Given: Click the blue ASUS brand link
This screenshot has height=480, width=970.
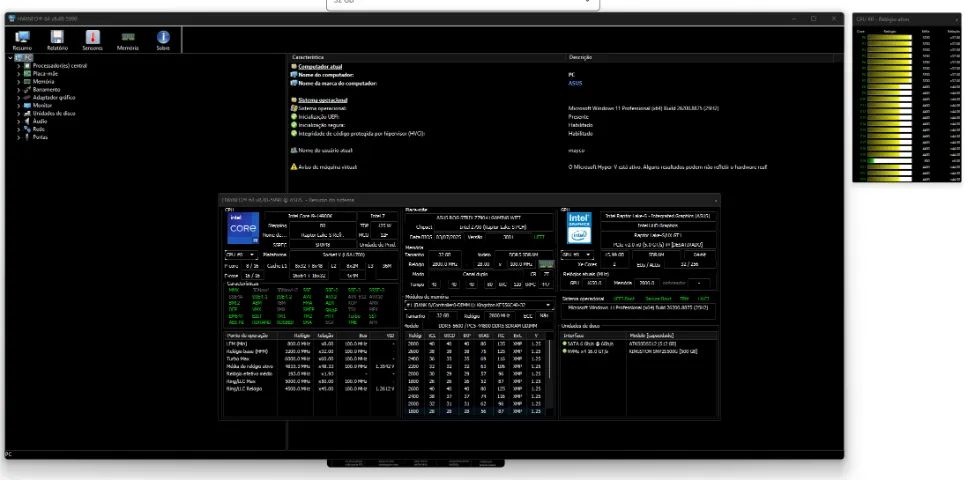Looking at the screenshot, I should [x=575, y=84].
